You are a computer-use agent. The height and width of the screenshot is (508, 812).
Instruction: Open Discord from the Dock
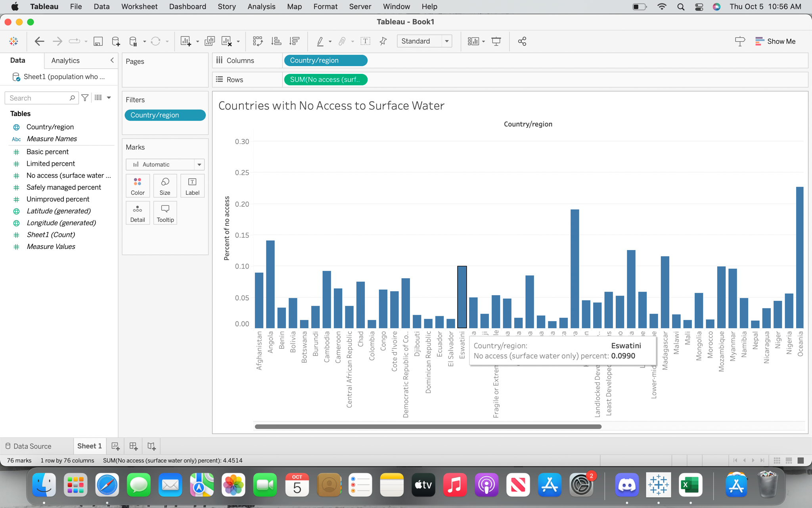pyautogui.click(x=627, y=485)
